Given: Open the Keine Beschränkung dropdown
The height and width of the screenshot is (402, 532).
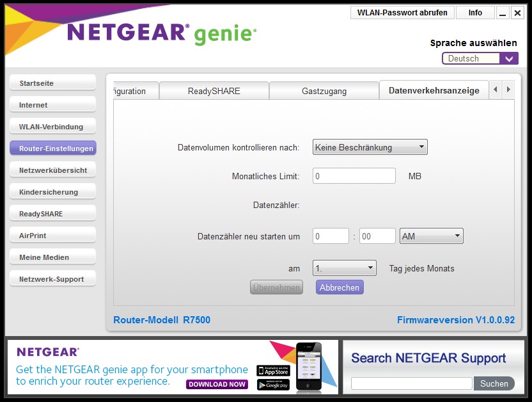Looking at the screenshot, I should click(x=370, y=147).
